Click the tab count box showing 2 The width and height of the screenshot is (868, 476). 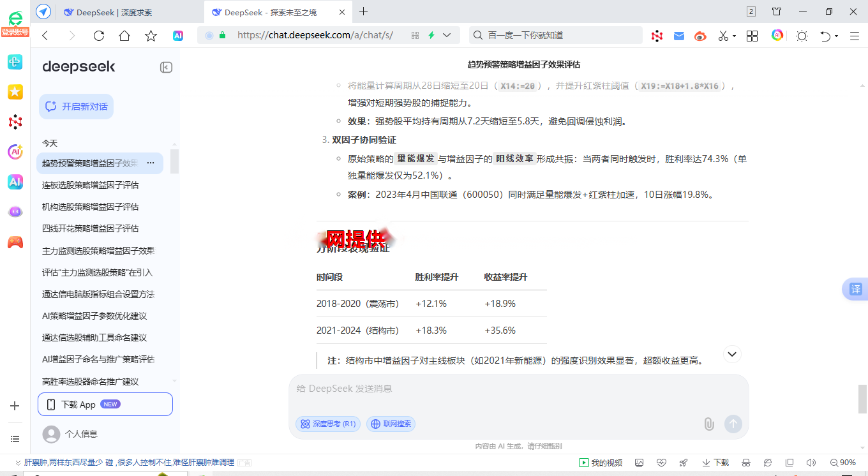(x=751, y=11)
